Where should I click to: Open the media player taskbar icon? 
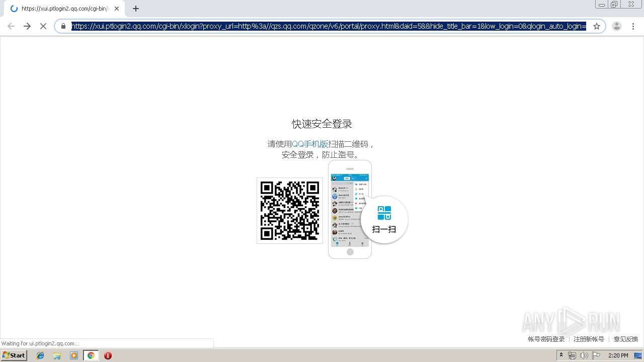[x=74, y=355]
